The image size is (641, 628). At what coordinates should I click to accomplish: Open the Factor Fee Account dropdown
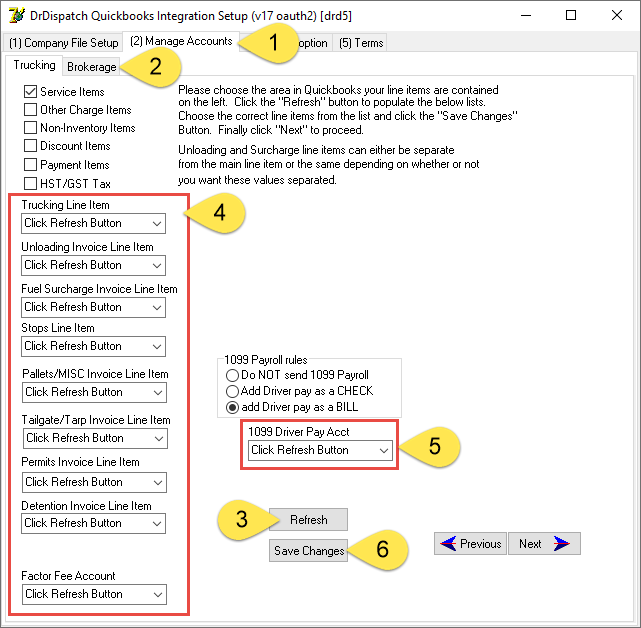point(94,594)
